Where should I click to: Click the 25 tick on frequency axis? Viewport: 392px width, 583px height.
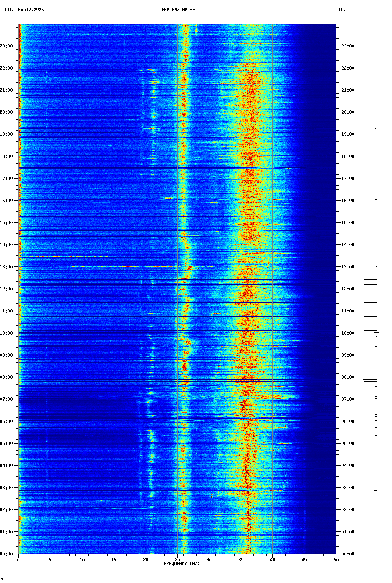(177, 560)
